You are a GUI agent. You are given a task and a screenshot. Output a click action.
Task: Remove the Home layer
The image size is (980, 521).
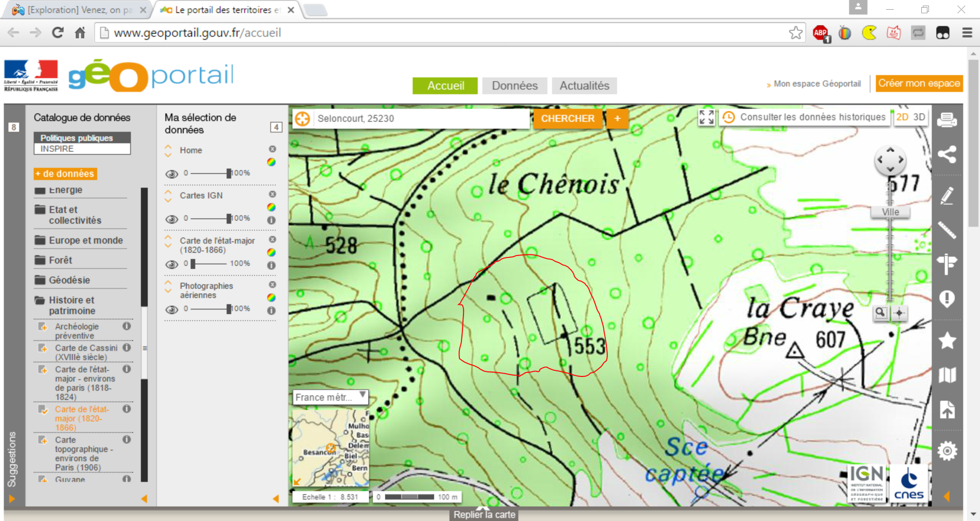click(273, 149)
